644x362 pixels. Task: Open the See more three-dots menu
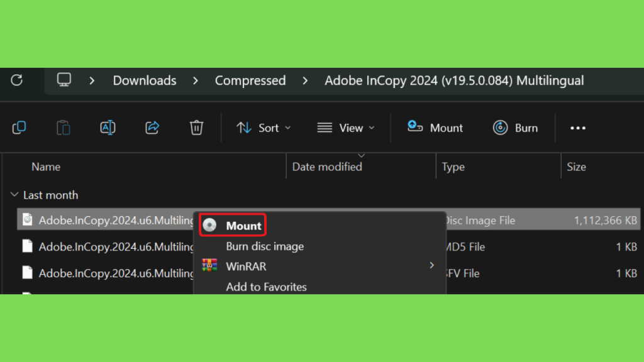click(x=578, y=128)
